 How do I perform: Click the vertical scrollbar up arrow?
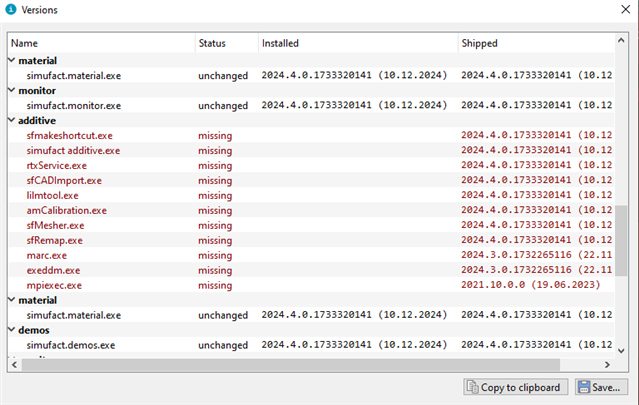point(621,40)
